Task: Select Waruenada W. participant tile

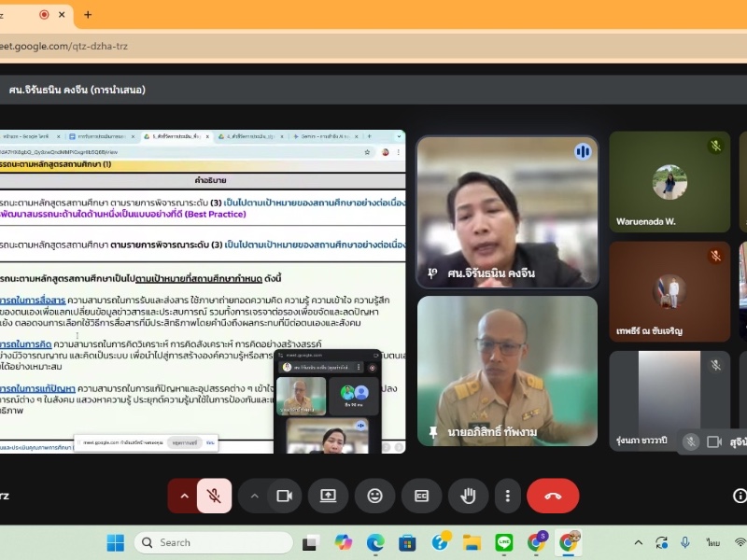Action: (x=669, y=182)
